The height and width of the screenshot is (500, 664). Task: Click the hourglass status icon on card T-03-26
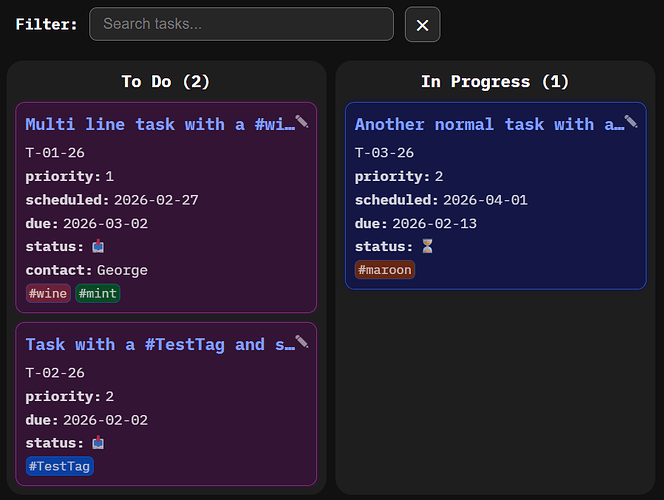tap(428, 246)
